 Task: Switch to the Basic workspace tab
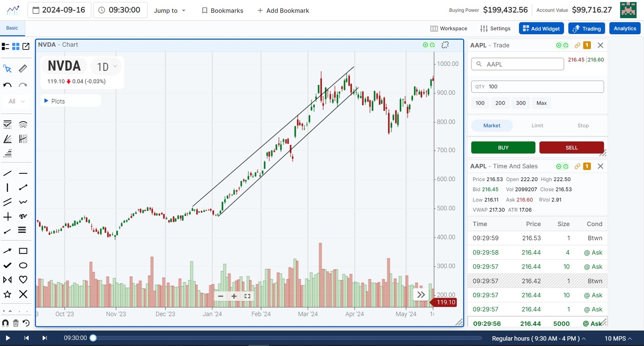[x=12, y=28]
